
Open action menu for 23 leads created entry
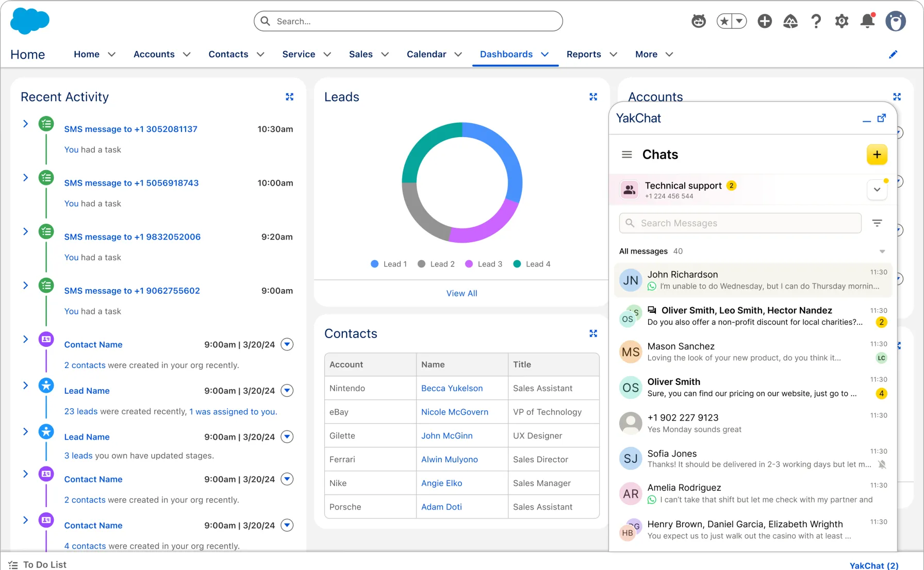[287, 391]
